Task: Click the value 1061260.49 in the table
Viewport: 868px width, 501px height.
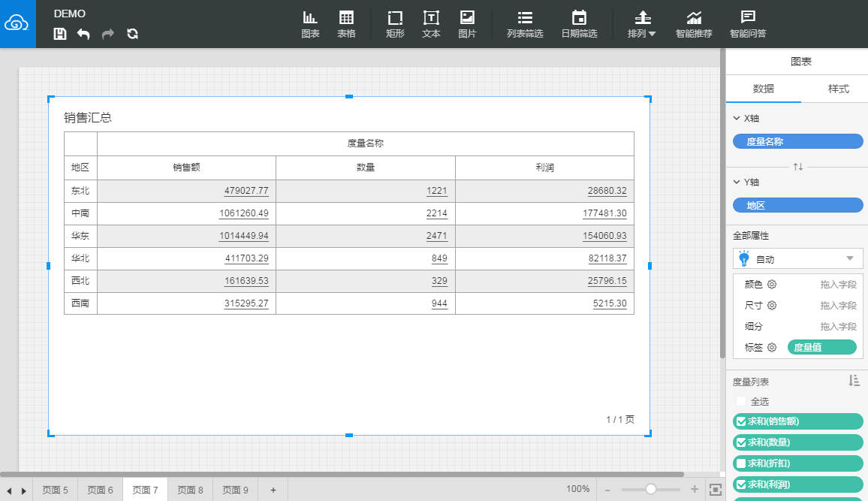Action: pos(243,213)
